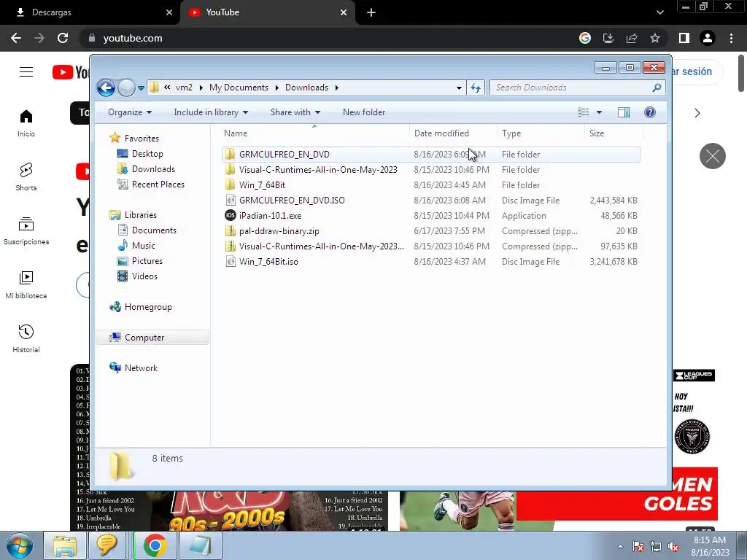Click the youtube.com address bar
The image size is (747, 560).
click(329, 38)
